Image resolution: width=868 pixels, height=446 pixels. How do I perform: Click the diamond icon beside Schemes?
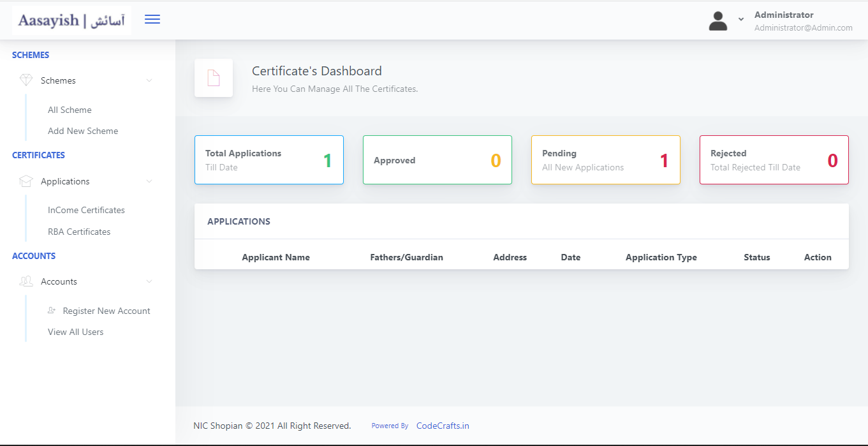tap(26, 80)
